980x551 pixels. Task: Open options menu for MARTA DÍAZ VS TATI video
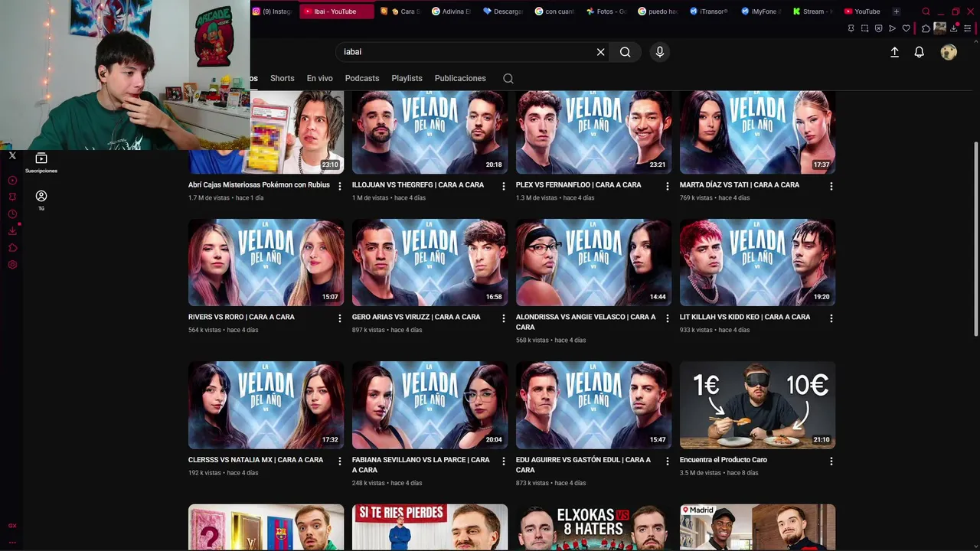tap(831, 186)
